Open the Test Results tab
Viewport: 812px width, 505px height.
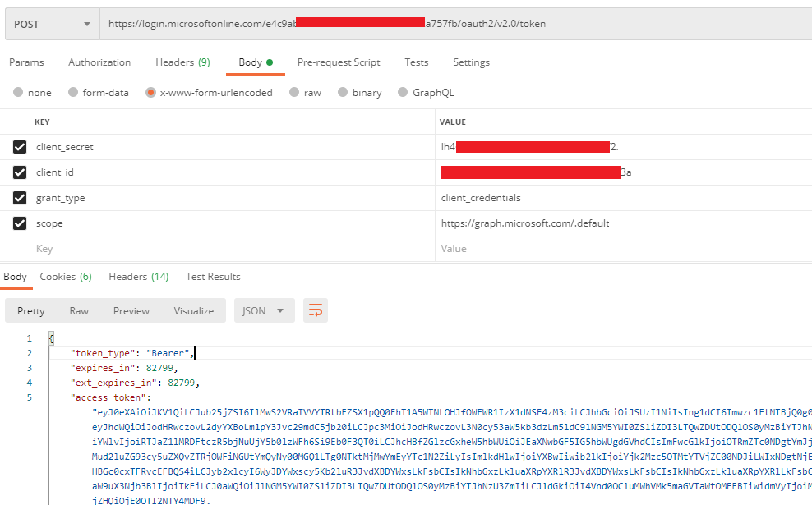(x=213, y=276)
